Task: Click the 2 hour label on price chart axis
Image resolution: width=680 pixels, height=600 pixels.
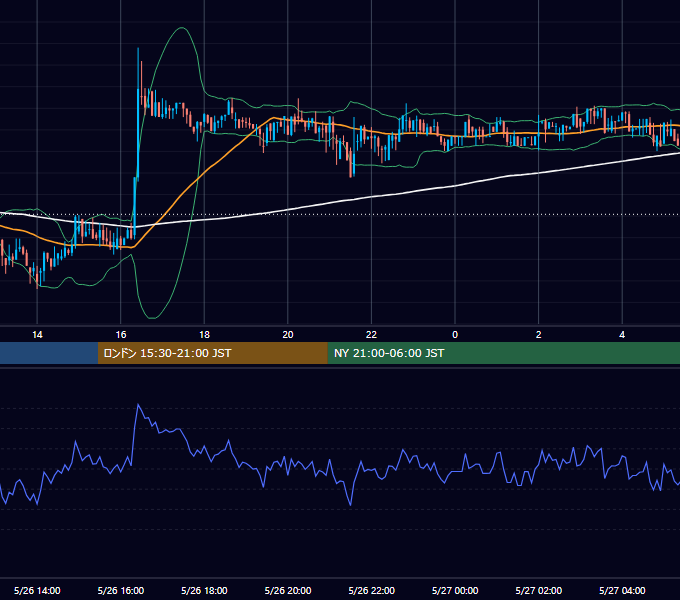Action: 539,335
